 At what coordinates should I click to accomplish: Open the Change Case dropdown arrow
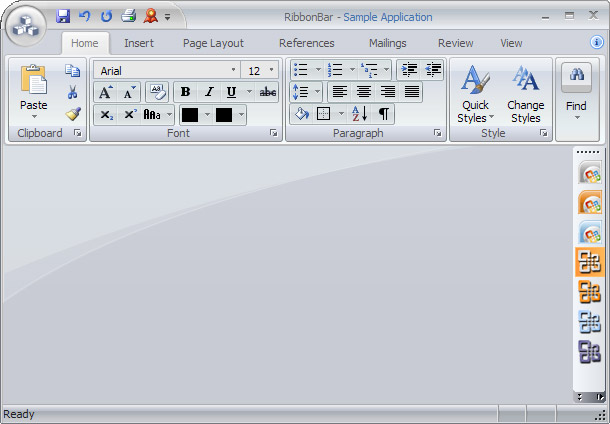click(170, 115)
